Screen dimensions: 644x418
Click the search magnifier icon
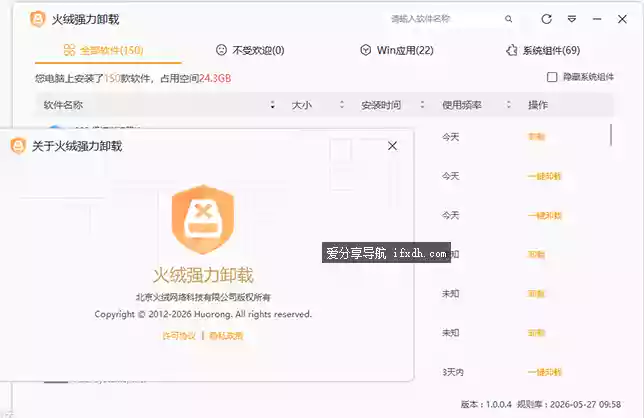coord(508,19)
